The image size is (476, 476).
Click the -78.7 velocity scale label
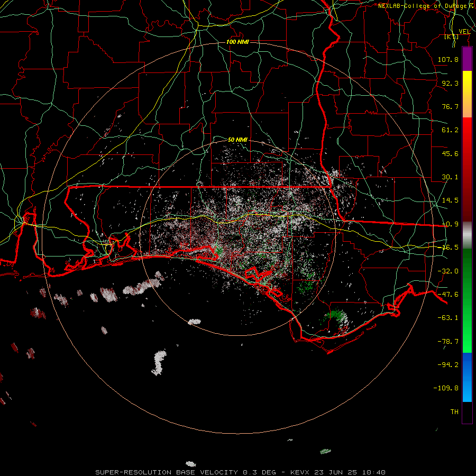tap(448, 342)
